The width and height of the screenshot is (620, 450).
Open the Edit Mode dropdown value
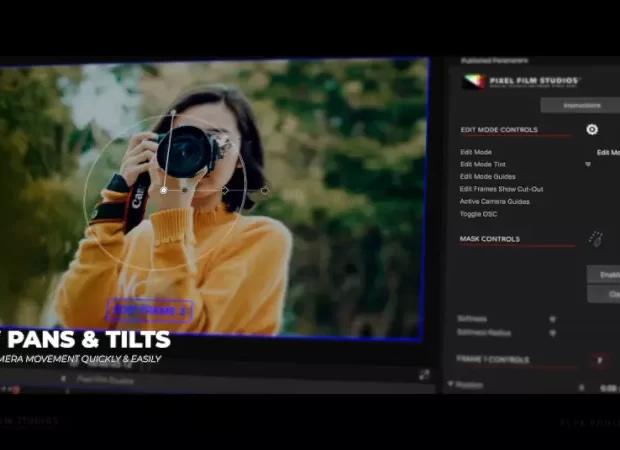pyautogui.click(x=608, y=153)
